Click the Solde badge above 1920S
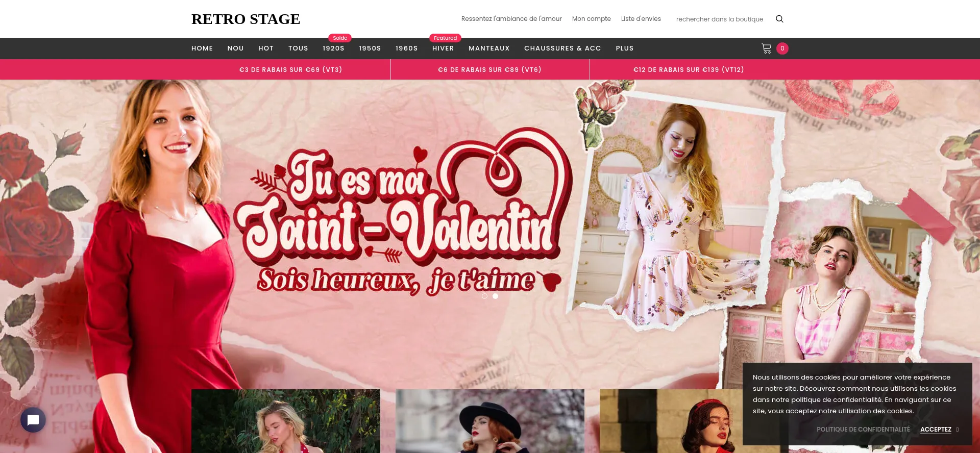Screen dimensions: 980x453 coord(340,38)
